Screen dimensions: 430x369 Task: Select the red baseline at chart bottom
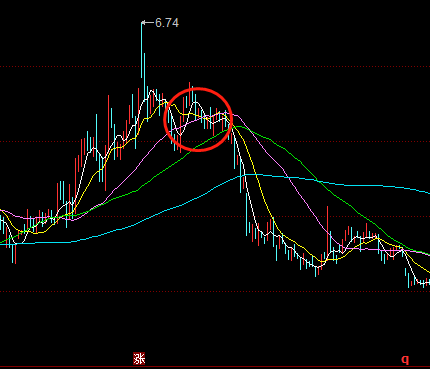click(x=215, y=367)
